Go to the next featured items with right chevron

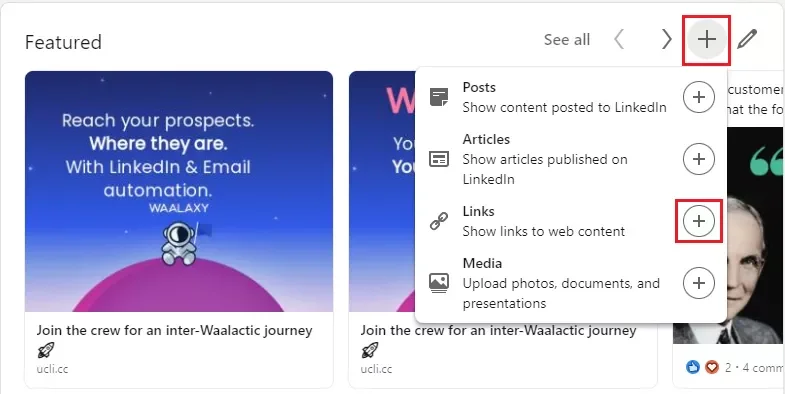pyautogui.click(x=666, y=39)
